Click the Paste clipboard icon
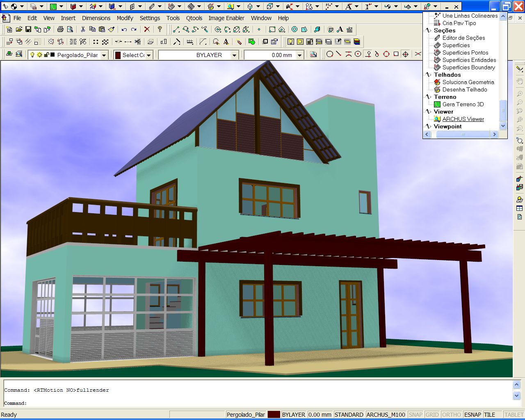Viewport: 525px width, 420px height. pyautogui.click(x=102, y=30)
